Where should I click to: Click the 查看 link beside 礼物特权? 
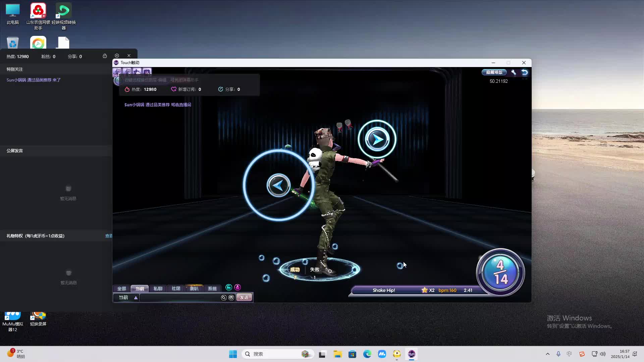click(x=109, y=236)
